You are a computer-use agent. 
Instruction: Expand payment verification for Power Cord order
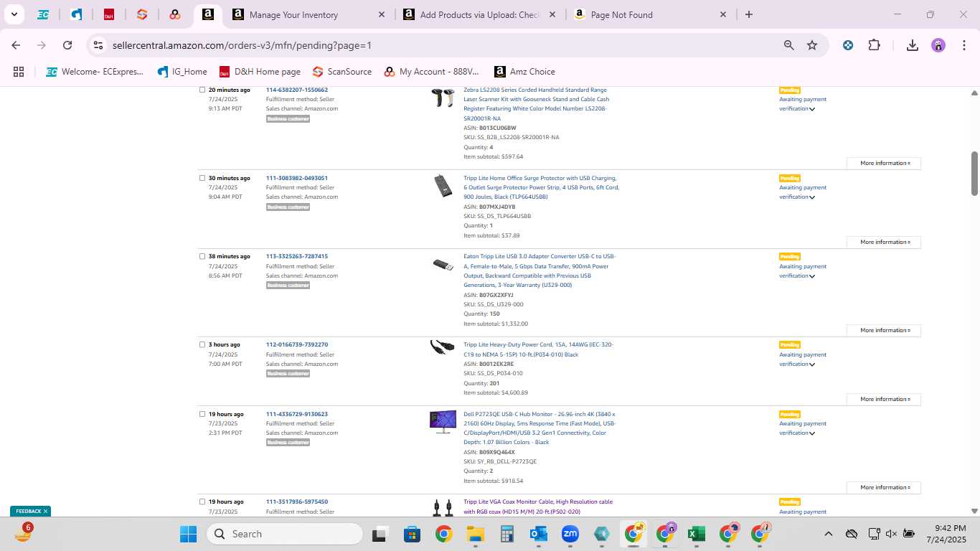coord(812,364)
